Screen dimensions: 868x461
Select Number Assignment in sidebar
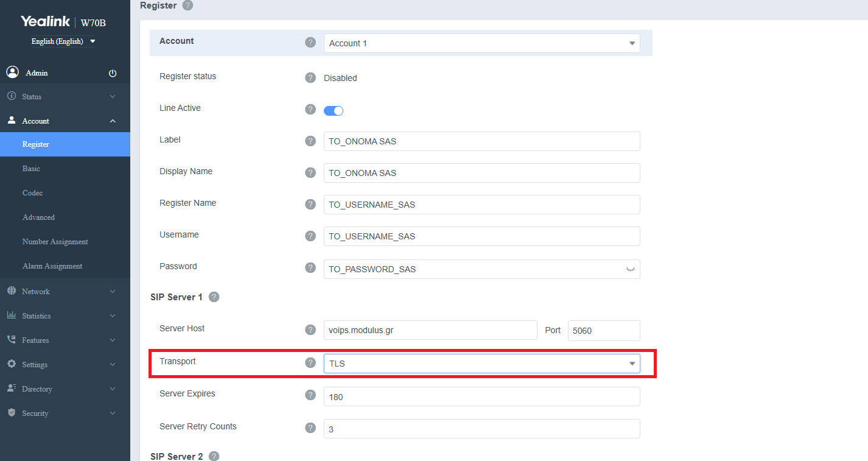coord(55,242)
